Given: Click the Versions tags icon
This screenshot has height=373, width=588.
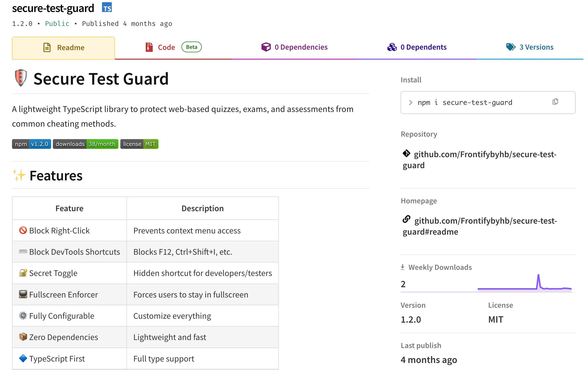Looking at the screenshot, I should pyautogui.click(x=510, y=47).
